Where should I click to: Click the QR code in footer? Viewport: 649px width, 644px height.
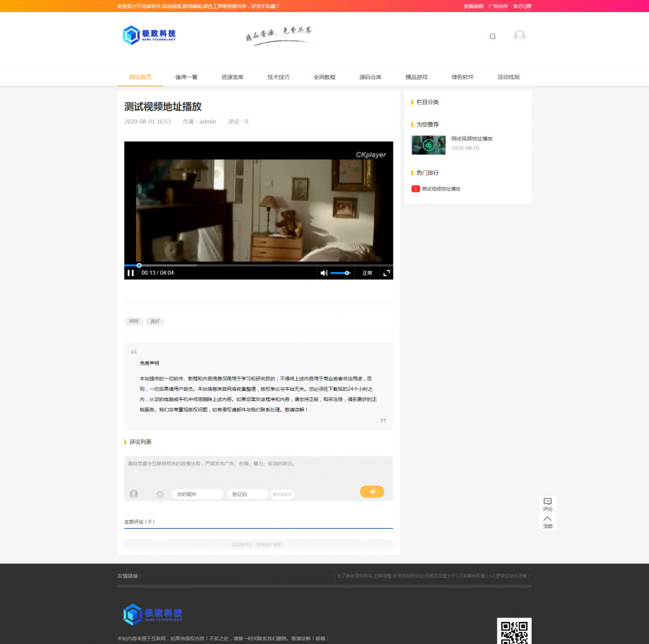pyautogui.click(x=514, y=631)
